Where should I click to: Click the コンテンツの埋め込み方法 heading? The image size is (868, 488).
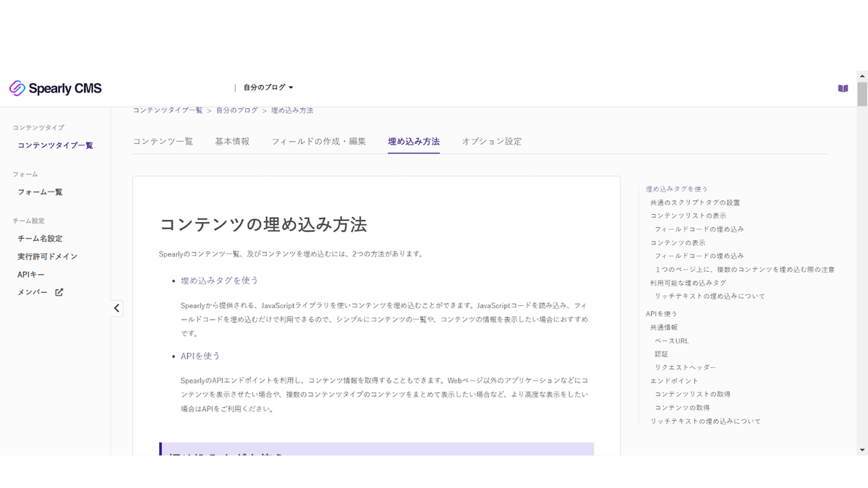[x=263, y=224]
